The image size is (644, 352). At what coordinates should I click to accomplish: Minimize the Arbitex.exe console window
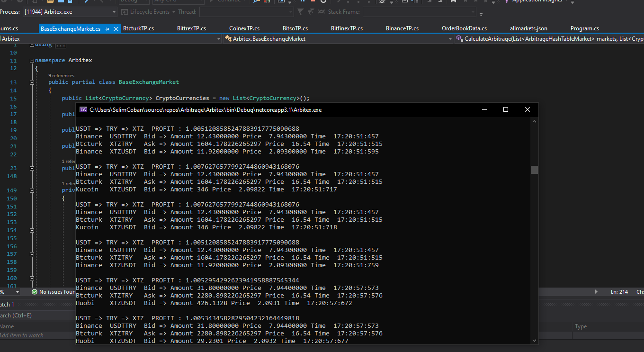point(484,109)
